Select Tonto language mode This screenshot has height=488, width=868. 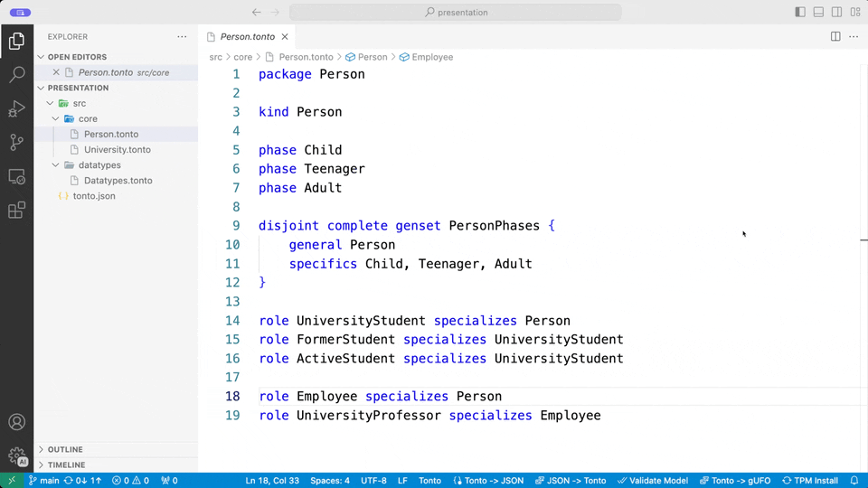pyautogui.click(x=429, y=480)
